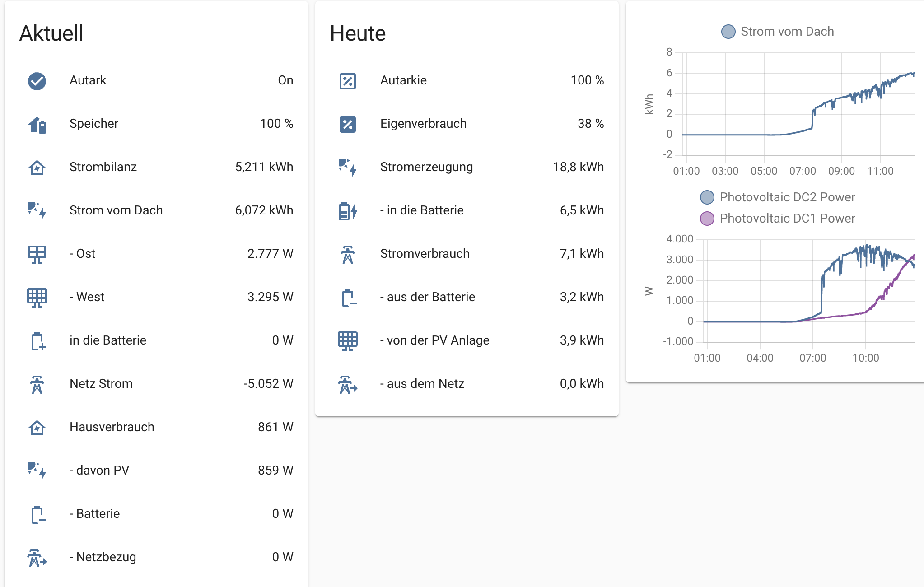The width and height of the screenshot is (924, 587).
Task: Click the Netzbezug tower arrow icon
Action: point(37,558)
